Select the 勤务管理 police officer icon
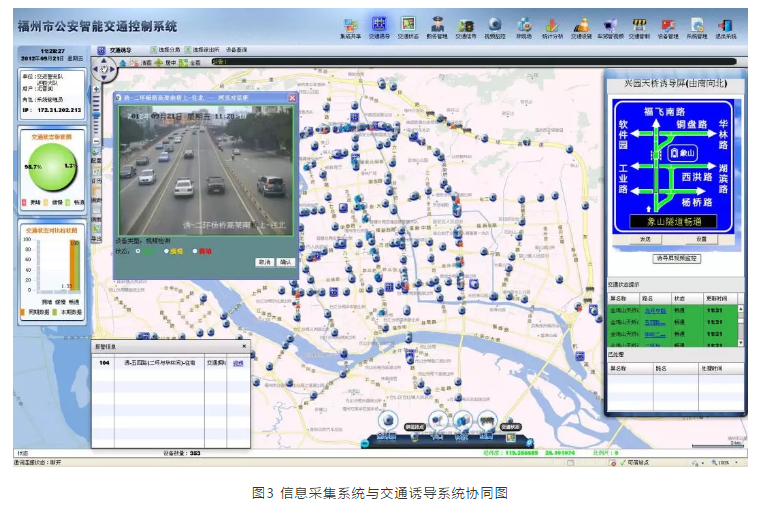Viewport: 768px width, 514px height. (x=437, y=24)
